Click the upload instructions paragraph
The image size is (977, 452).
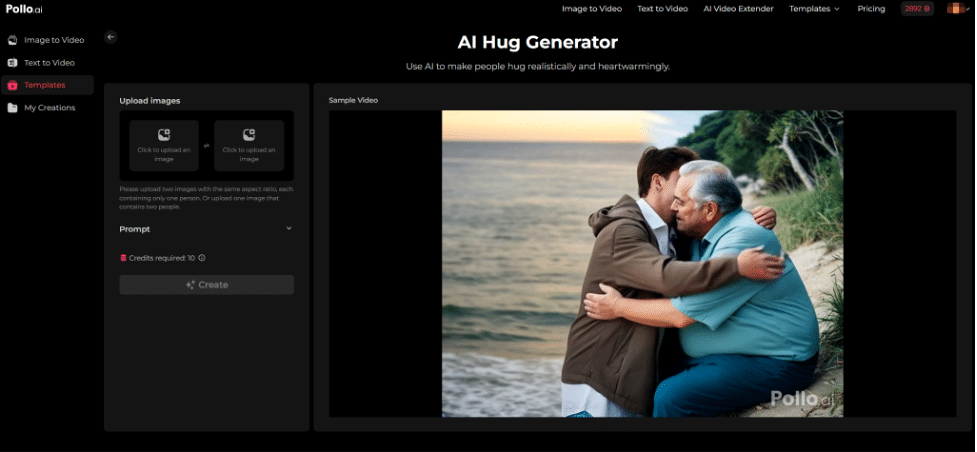click(206, 198)
